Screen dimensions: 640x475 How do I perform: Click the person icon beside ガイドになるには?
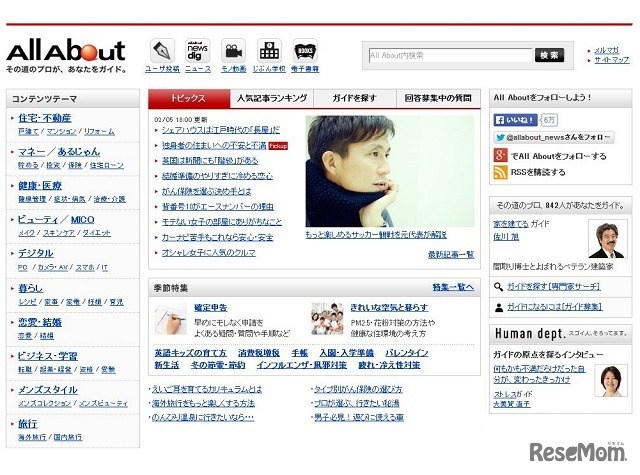498,307
